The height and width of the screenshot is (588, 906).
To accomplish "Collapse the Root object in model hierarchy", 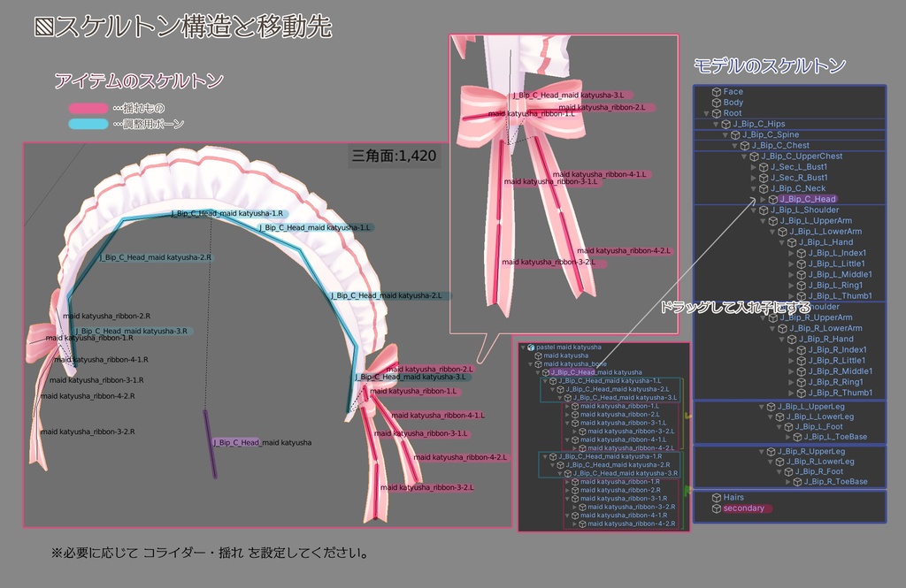I will [706, 114].
